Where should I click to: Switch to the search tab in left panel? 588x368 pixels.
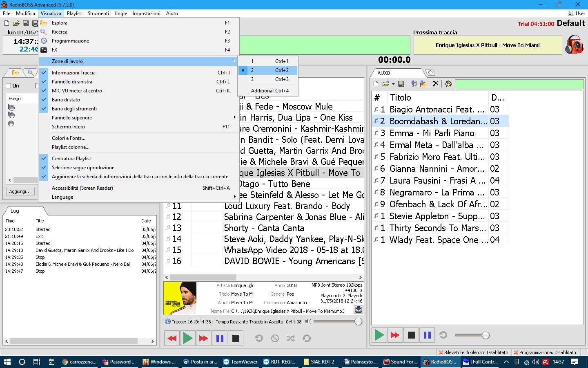click(x=30, y=73)
